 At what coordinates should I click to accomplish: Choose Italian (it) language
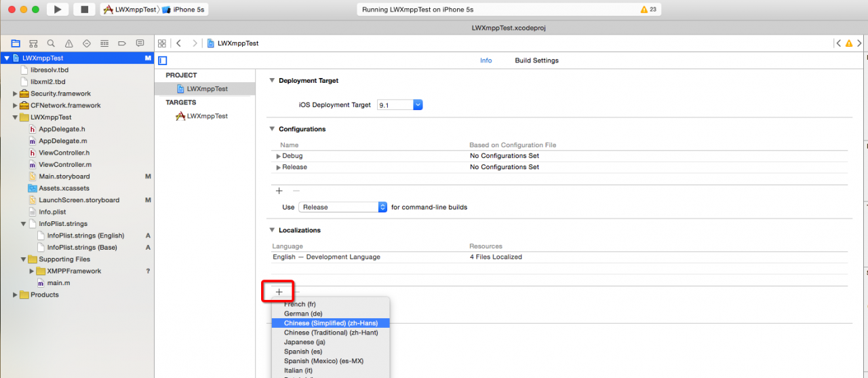[x=331, y=371]
